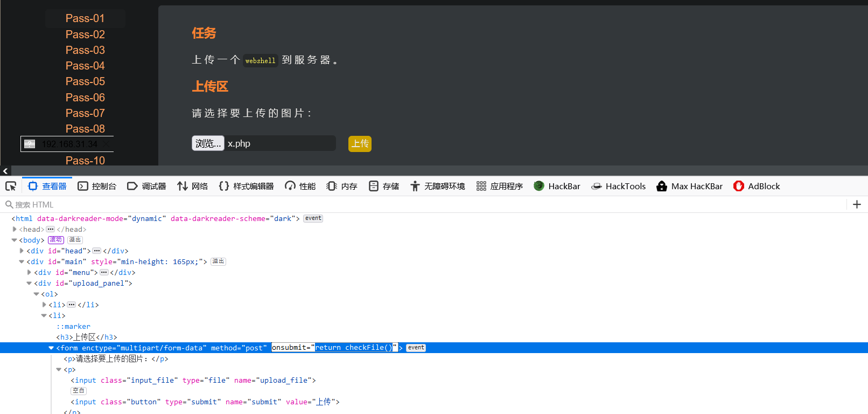The height and width of the screenshot is (414, 868).
Task: Click the 空白 whitespace badge
Action: (x=79, y=391)
